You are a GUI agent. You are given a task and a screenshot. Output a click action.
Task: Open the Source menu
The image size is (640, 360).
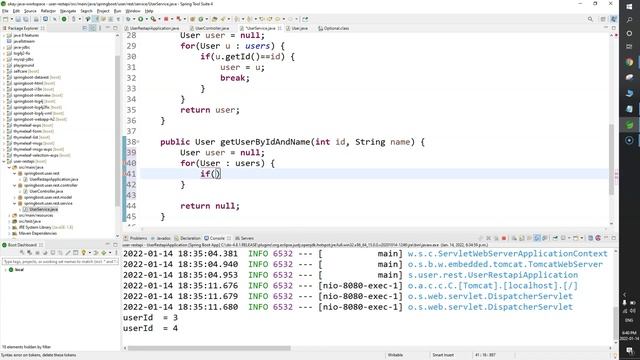point(30,11)
